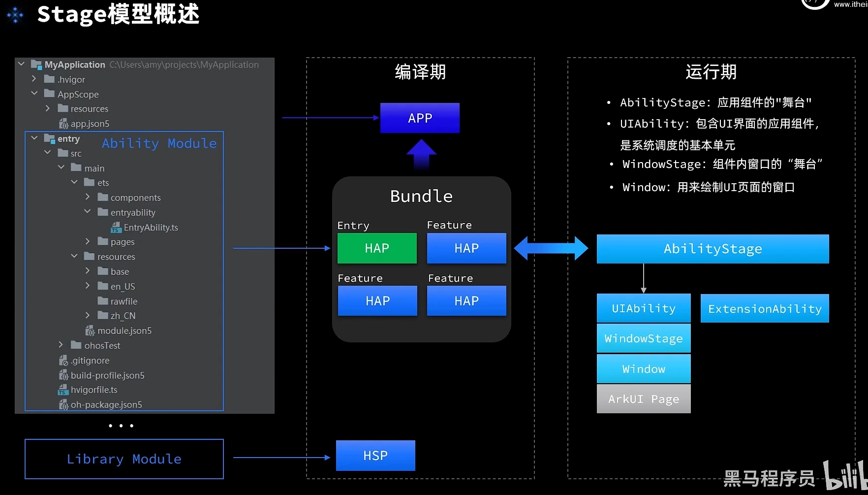The width and height of the screenshot is (868, 495).
Task: Click the gray ArkUI Page block
Action: [644, 399]
